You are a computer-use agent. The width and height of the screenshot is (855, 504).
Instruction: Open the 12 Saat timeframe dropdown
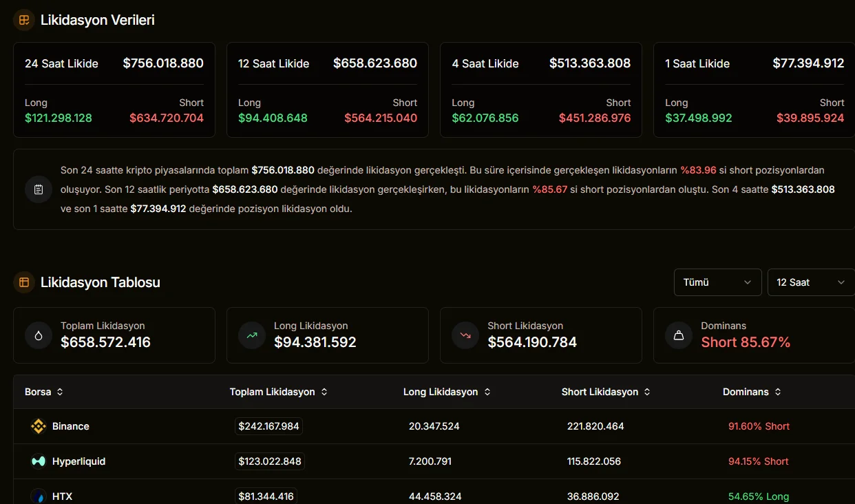pos(811,282)
